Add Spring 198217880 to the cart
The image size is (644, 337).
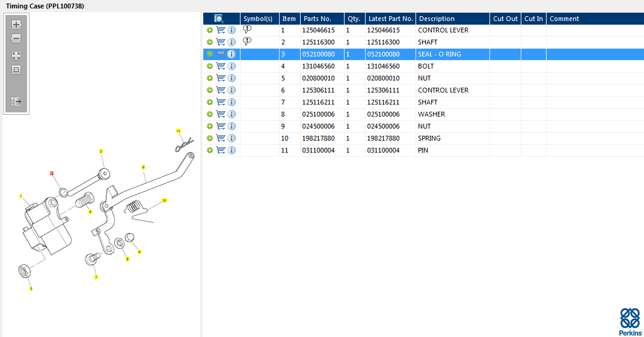pos(221,138)
